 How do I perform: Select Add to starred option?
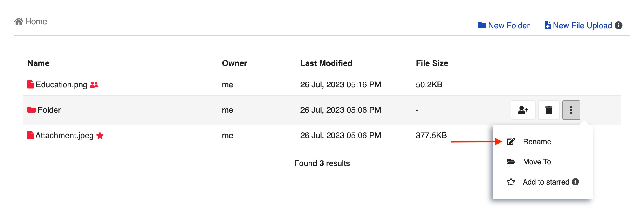[546, 182]
